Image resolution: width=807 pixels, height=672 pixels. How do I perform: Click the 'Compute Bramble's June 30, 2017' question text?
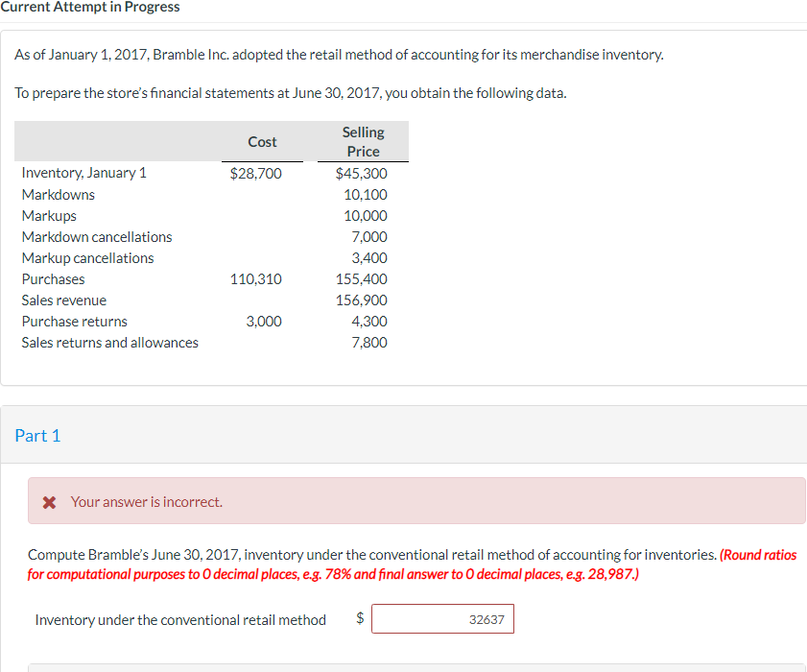click(372, 555)
